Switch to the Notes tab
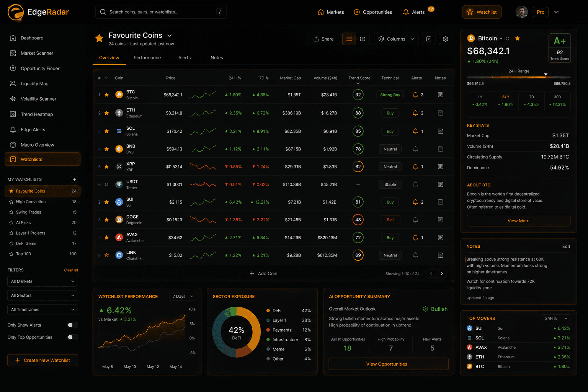 [217, 58]
